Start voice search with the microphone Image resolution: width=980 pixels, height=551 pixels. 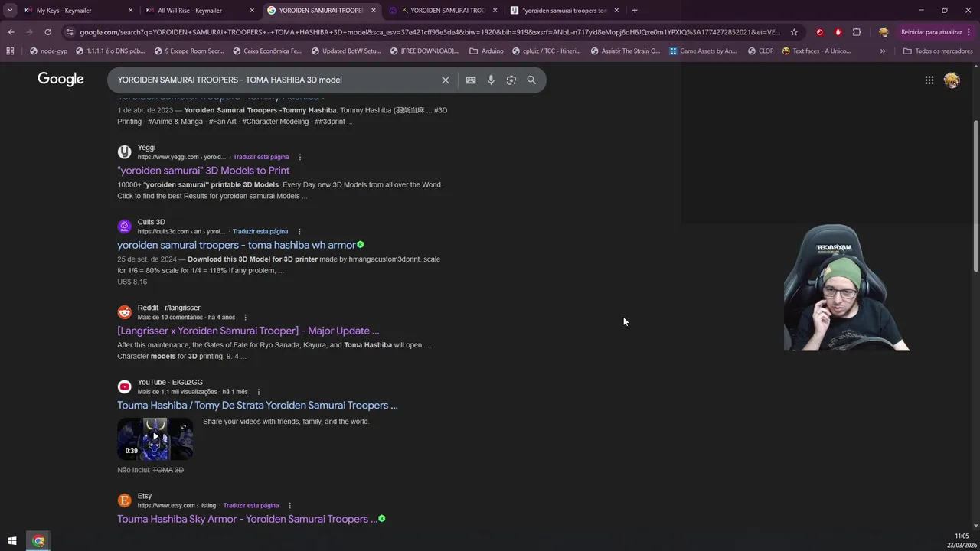click(491, 80)
